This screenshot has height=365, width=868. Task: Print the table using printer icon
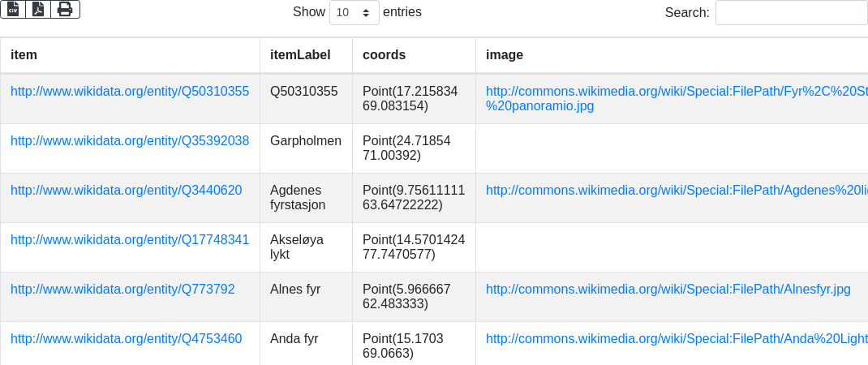[65, 9]
